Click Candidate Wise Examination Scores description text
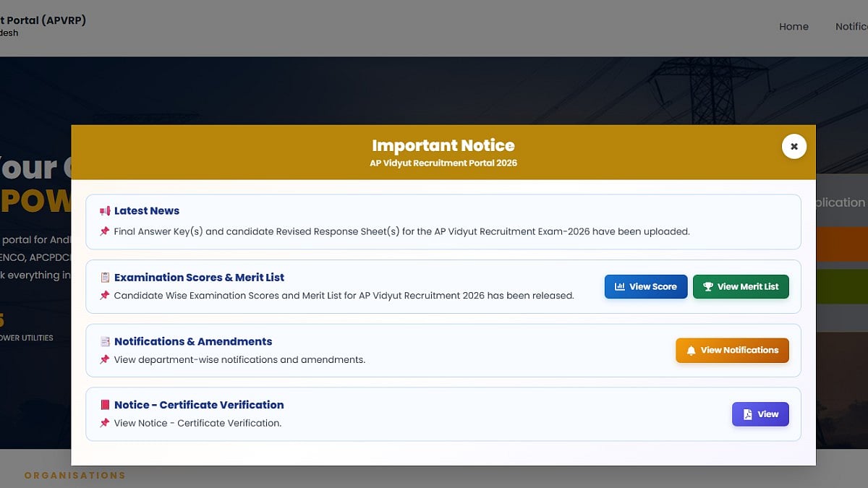 coord(344,296)
